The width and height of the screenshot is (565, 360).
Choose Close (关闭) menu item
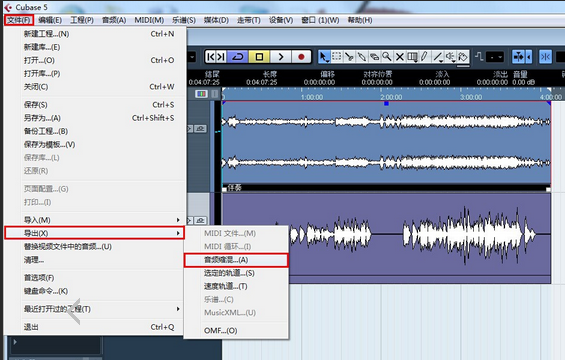tap(95, 87)
